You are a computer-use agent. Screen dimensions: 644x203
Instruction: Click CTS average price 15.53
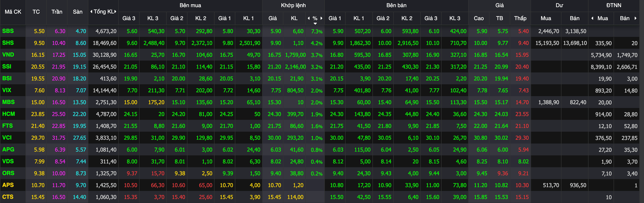point(501,197)
